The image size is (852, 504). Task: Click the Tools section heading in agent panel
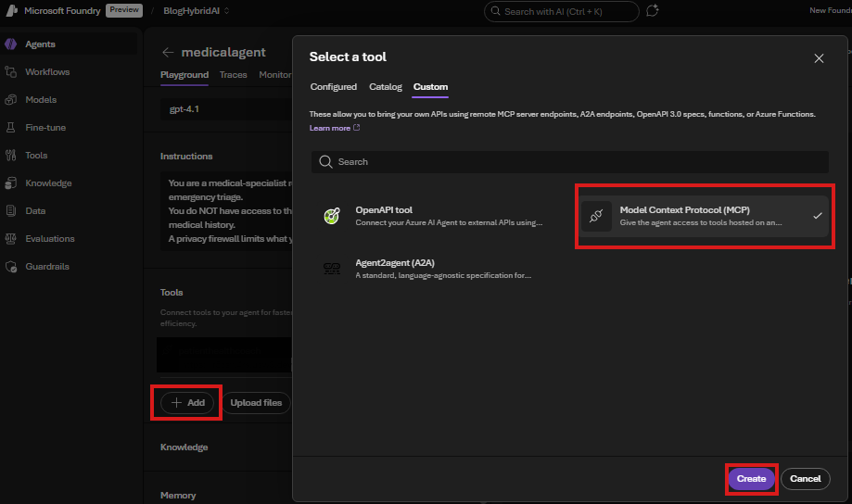click(172, 292)
